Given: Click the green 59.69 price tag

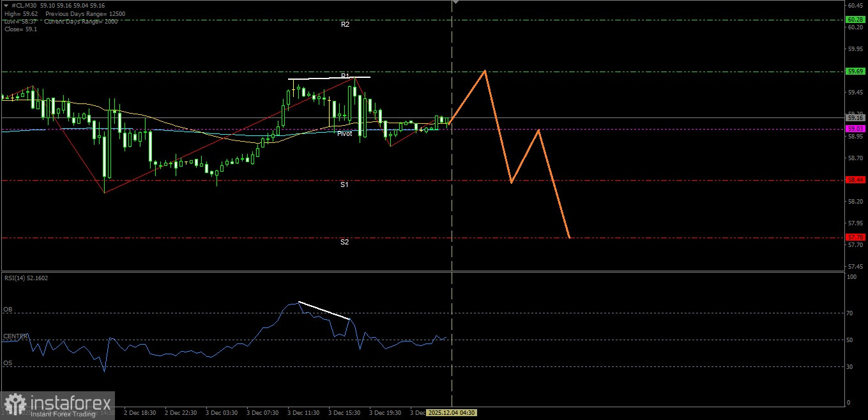Looking at the screenshot, I should [x=855, y=71].
